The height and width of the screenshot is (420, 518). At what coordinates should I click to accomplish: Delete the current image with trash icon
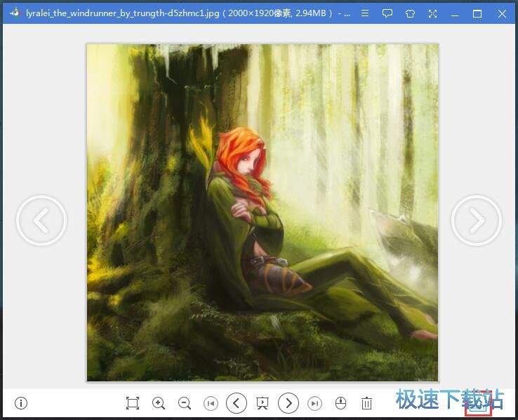click(x=366, y=403)
